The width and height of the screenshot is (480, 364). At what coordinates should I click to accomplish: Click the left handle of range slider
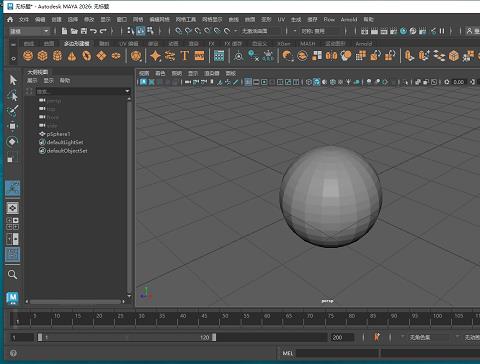[40, 337]
